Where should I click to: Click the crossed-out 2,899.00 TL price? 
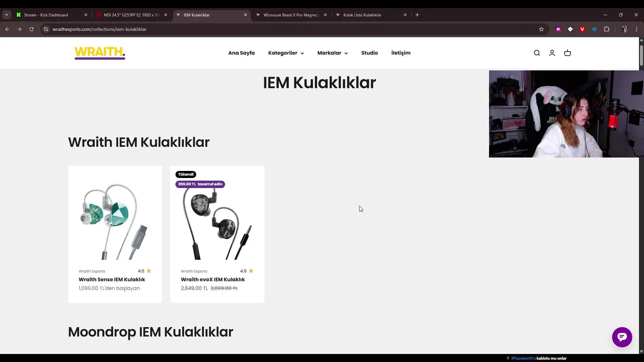224,288
